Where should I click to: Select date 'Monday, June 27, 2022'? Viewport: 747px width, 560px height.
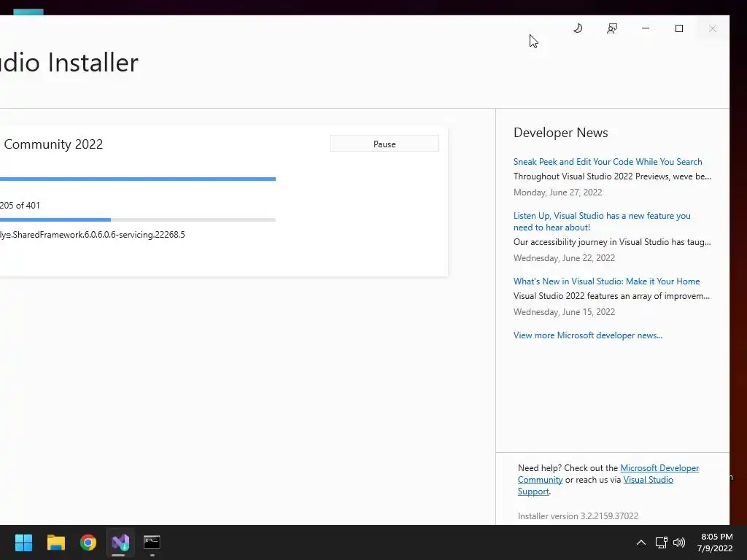click(x=558, y=192)
